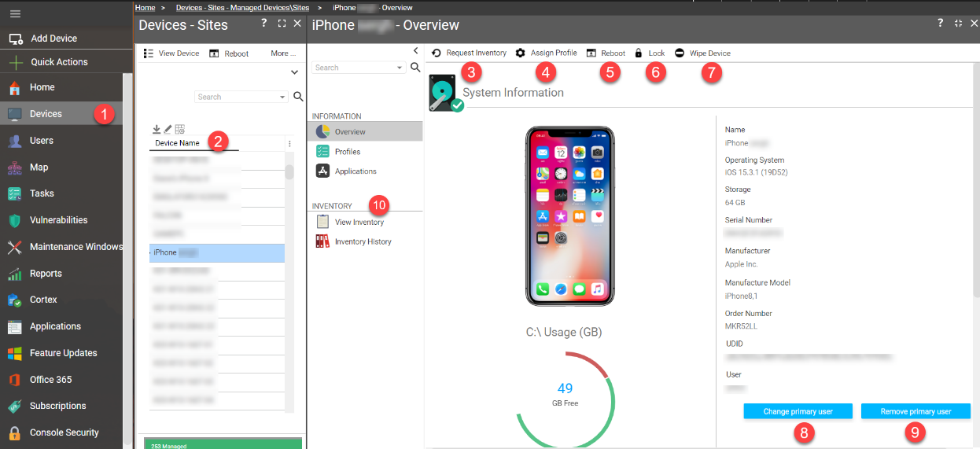Viewport: 980px width, 449px height.
Task: Click the Add Device icon
Action: pyautogui.click(x=15, y=39)
